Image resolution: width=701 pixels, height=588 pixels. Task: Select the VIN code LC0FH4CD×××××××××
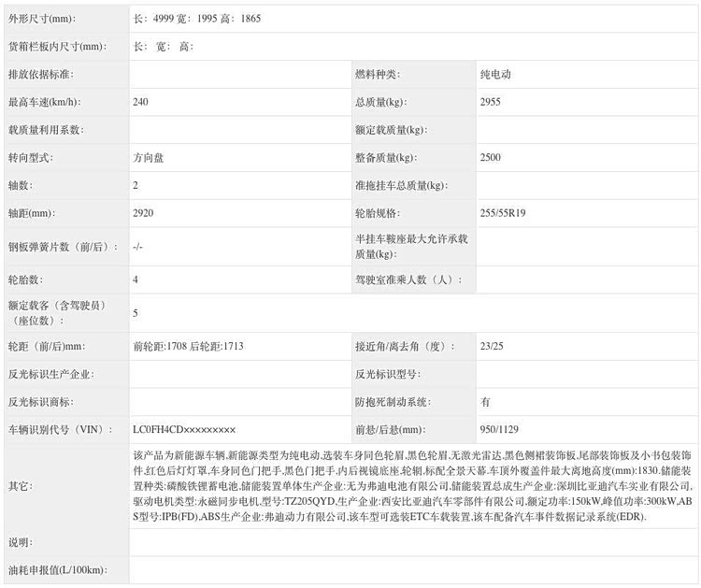click(184, 430)
